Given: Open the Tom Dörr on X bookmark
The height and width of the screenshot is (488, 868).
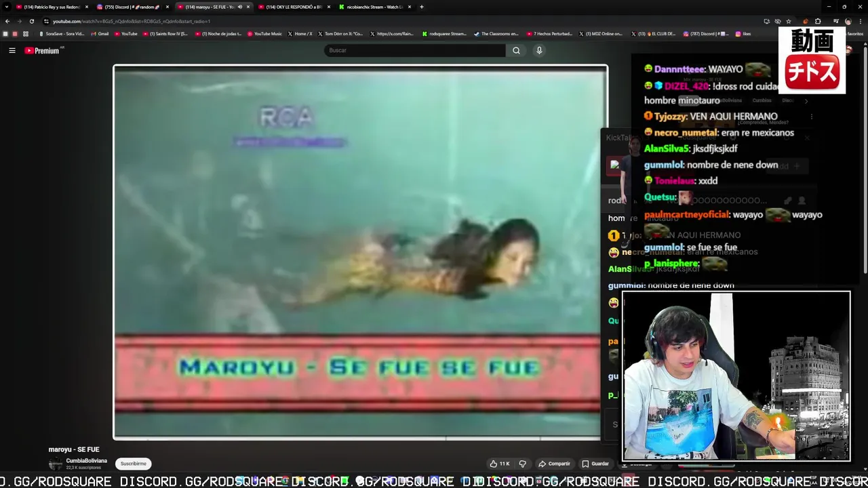Looking at the screenshot, I should coord(340,34).
